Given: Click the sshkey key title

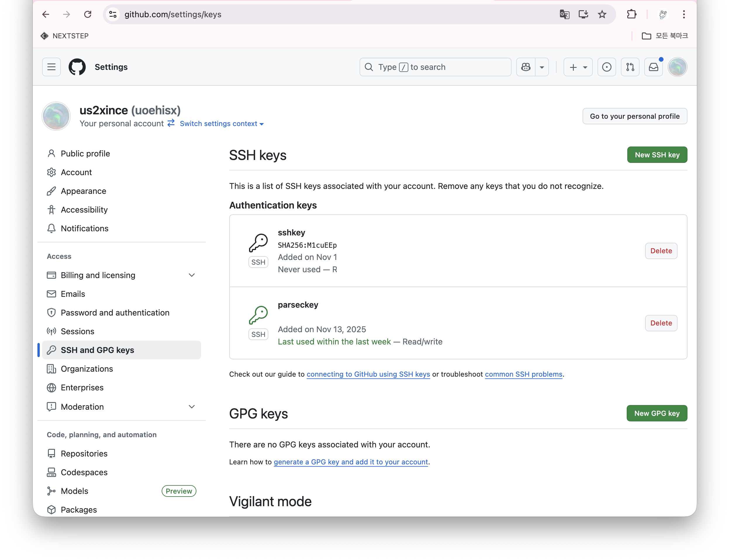Looking at the screenshot, I should click(291, 232).
